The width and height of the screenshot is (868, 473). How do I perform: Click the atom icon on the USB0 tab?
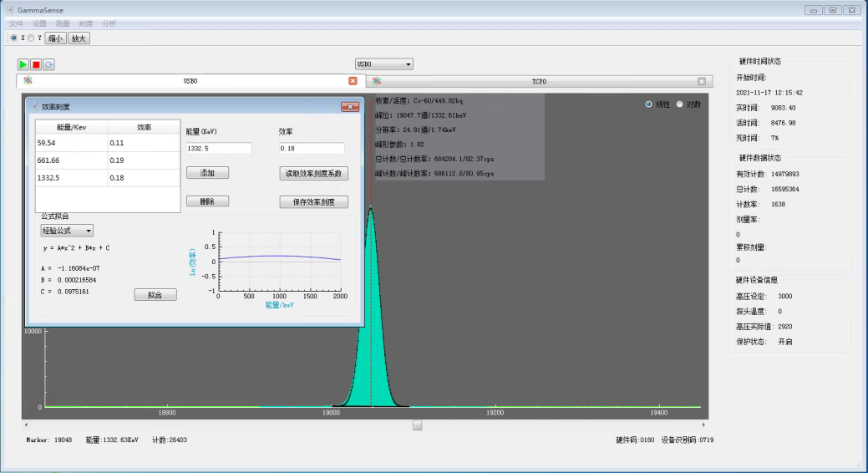point(28,81)
